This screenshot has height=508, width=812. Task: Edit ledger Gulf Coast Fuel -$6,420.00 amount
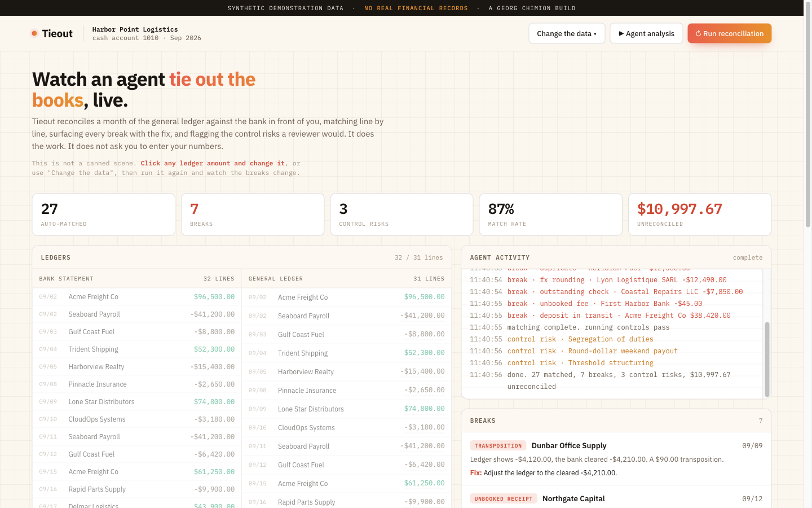pyautogui.click(x=424, y=465)
